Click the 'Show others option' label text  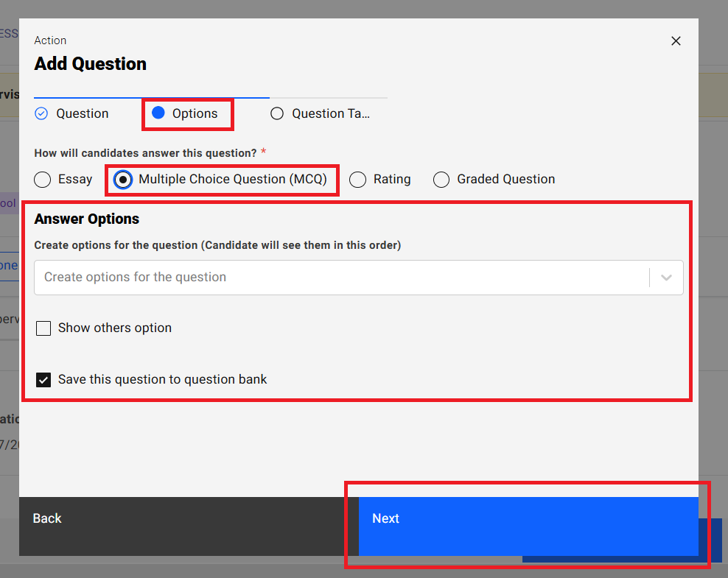coord(115,328)
